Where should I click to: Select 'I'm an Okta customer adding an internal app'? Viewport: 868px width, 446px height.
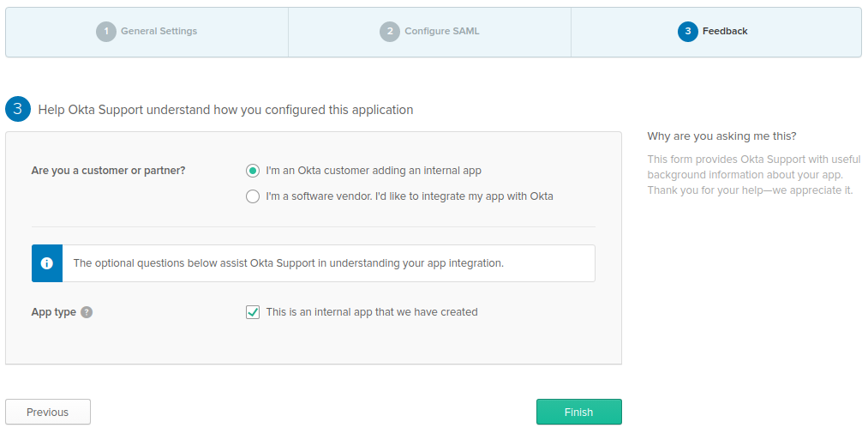pyautogui.click(x=253, y=171)
